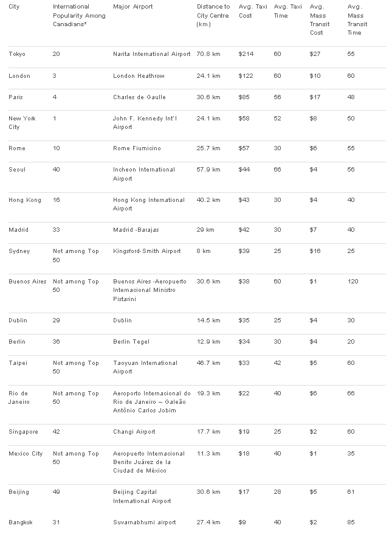The height and width of the screenshot is (534, 392).
Task: Select the Suvarnabhumi airport cell
Action: pos(144,522)
